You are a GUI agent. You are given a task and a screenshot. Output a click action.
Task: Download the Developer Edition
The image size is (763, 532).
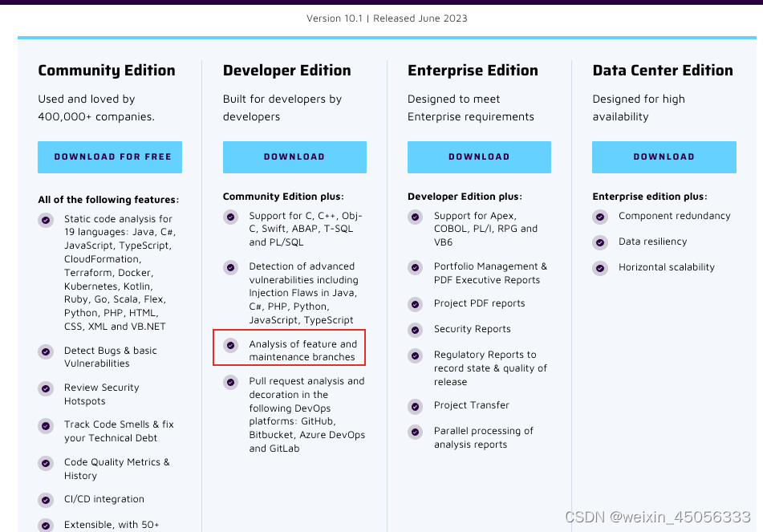[x=295, y=157]
